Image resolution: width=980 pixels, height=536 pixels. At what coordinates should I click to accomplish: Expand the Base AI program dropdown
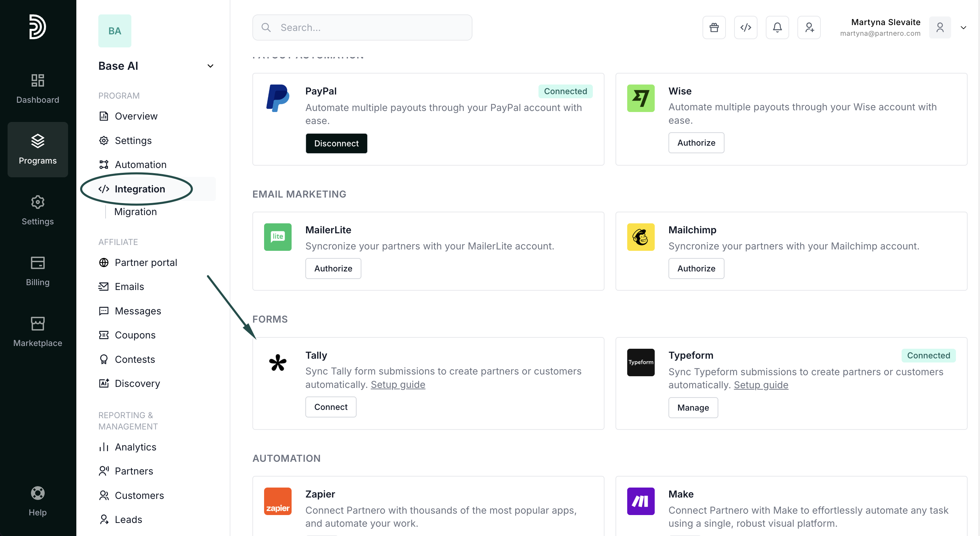pyautogui.click(x=210, y=66)
